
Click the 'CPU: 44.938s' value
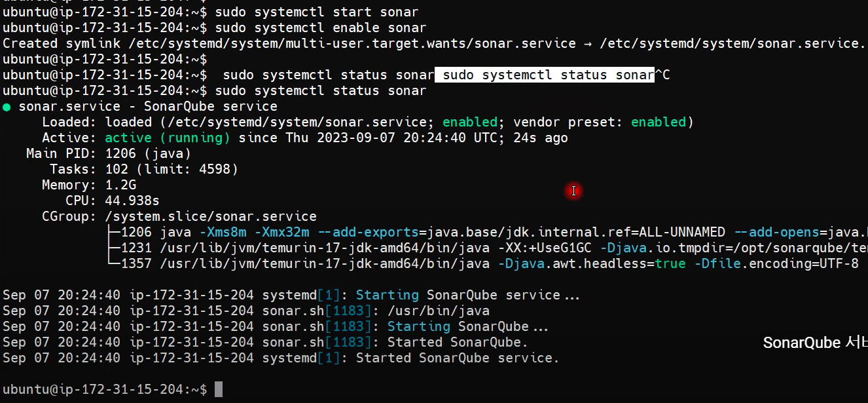(132, 201)
